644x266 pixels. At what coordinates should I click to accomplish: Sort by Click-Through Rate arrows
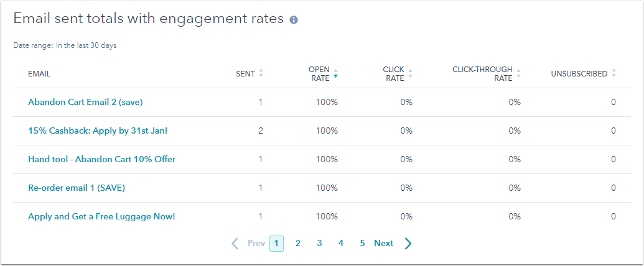tap(518, 73)
